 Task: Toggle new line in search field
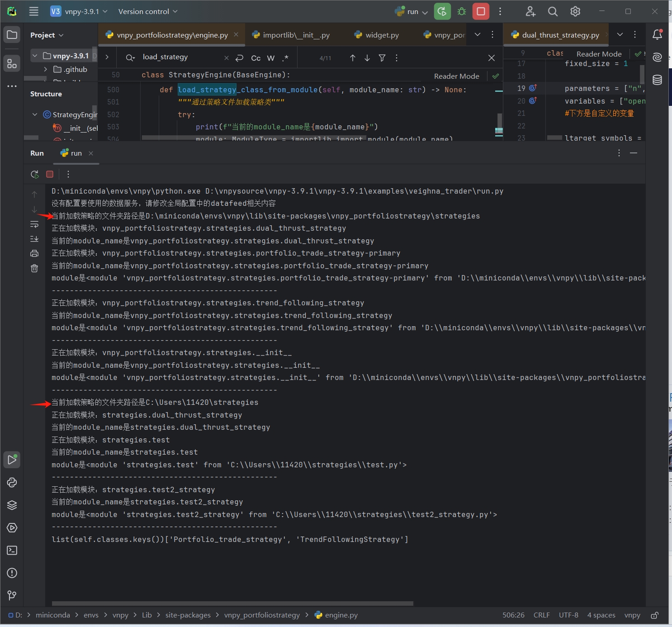(x=240, y=58)
